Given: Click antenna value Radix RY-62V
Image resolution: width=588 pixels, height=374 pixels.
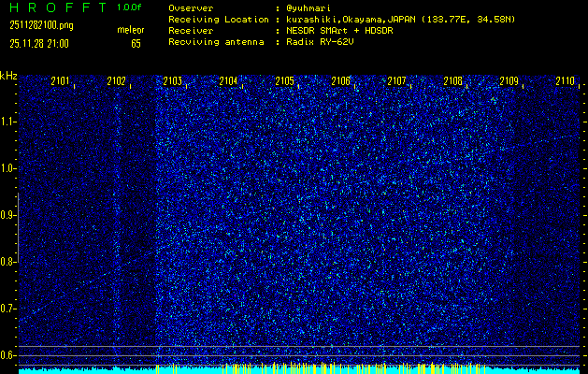Looking at the screenshot, I should [320, 42].
